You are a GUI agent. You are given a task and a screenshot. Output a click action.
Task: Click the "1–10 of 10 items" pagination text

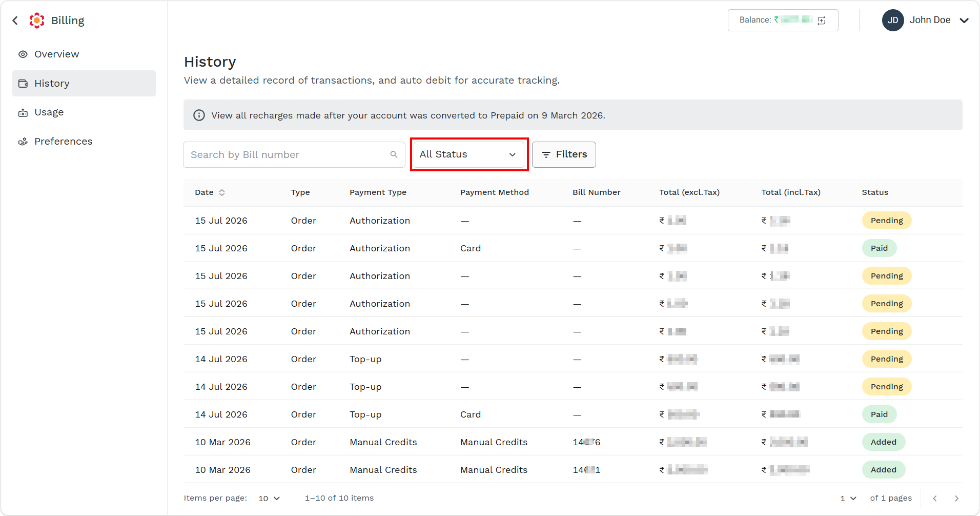coord(339,498)
